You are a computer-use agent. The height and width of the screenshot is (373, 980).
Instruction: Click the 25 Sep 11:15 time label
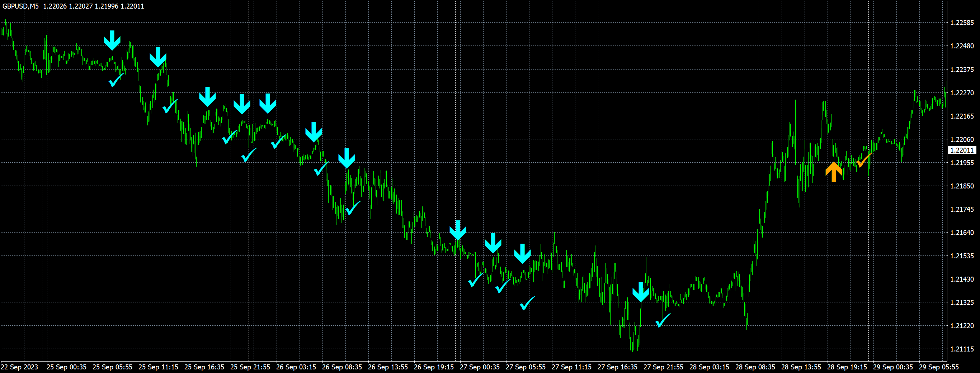(158, 367)
